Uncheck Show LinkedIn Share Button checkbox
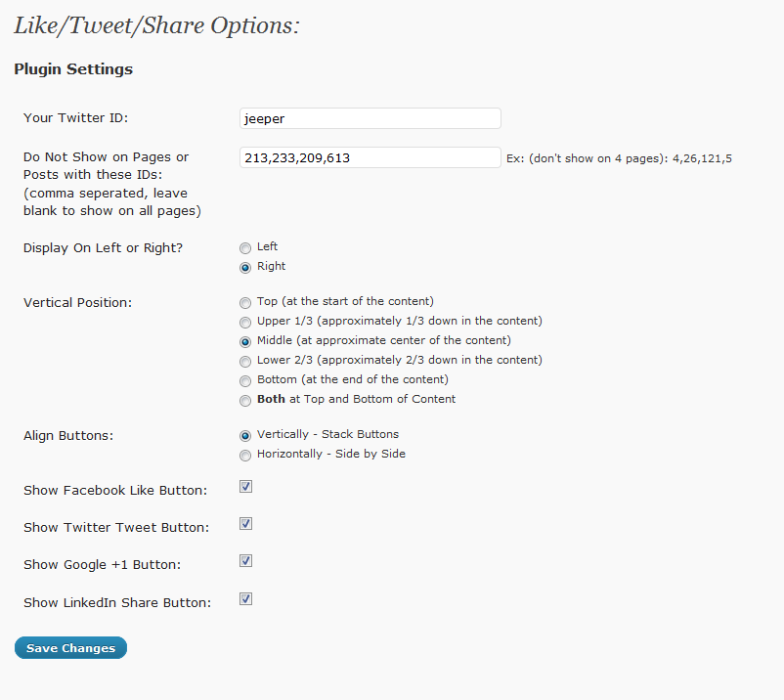This screenshot has width=784, height=700. pyautogui.click(x=246, y=598)
